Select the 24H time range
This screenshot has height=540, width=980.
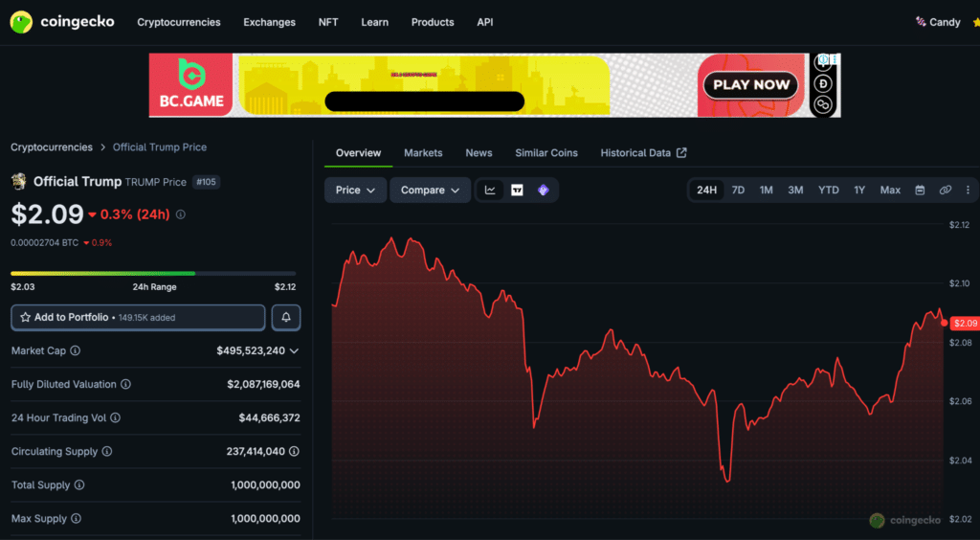(x=707, y=190)
